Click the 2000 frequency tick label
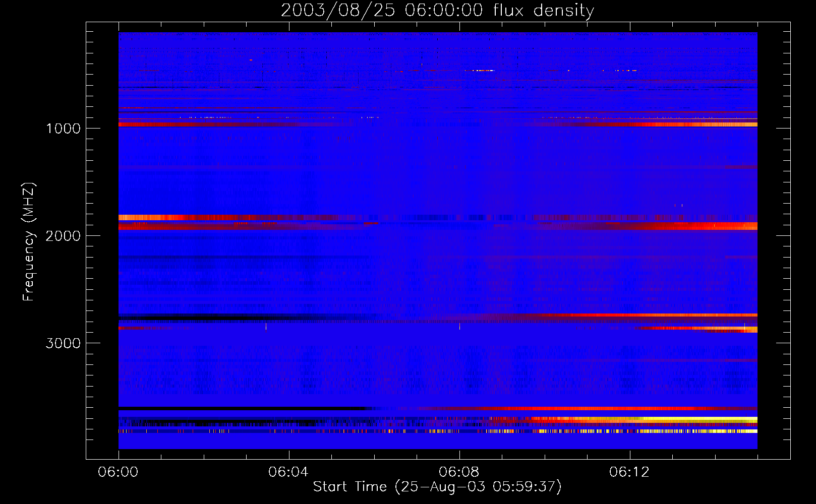Image resolution: width=816 pixels, height=504 pixels. pos(63,236)
